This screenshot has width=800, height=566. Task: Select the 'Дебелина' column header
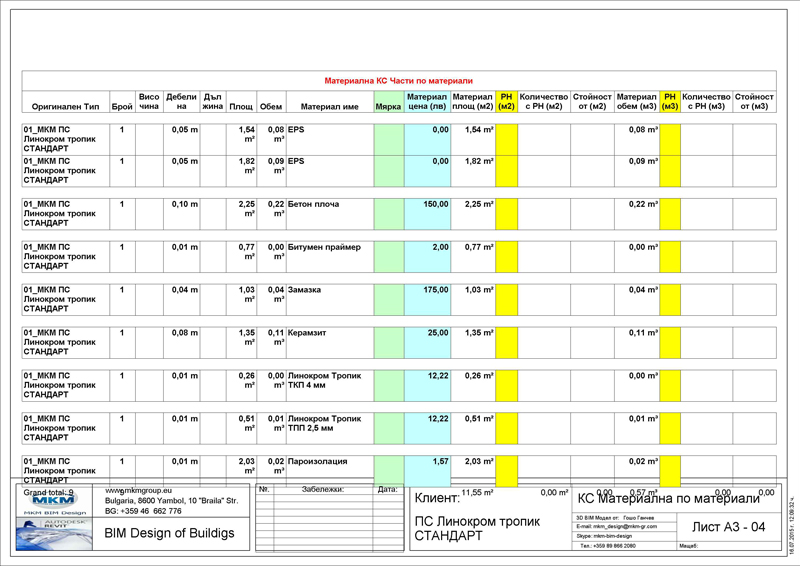coord(181,102)
